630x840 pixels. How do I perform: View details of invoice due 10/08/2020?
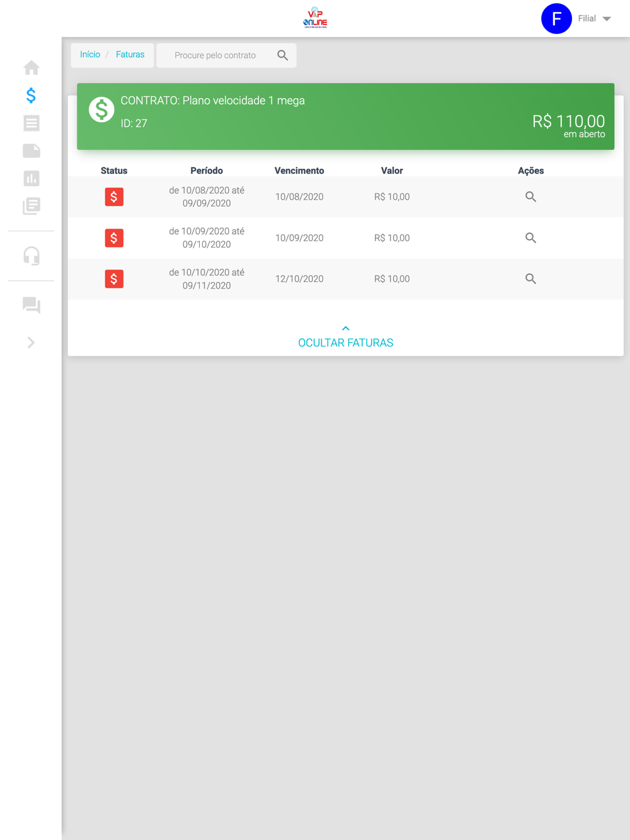coord(530,196)
